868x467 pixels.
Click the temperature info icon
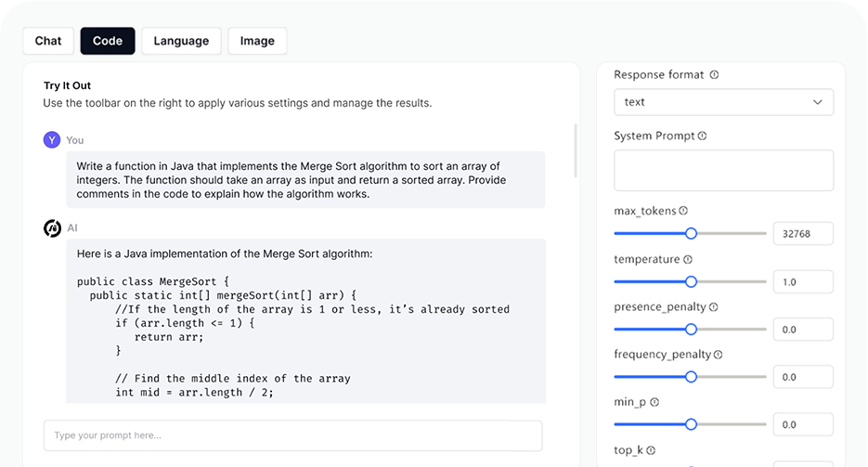coord(687,260)
